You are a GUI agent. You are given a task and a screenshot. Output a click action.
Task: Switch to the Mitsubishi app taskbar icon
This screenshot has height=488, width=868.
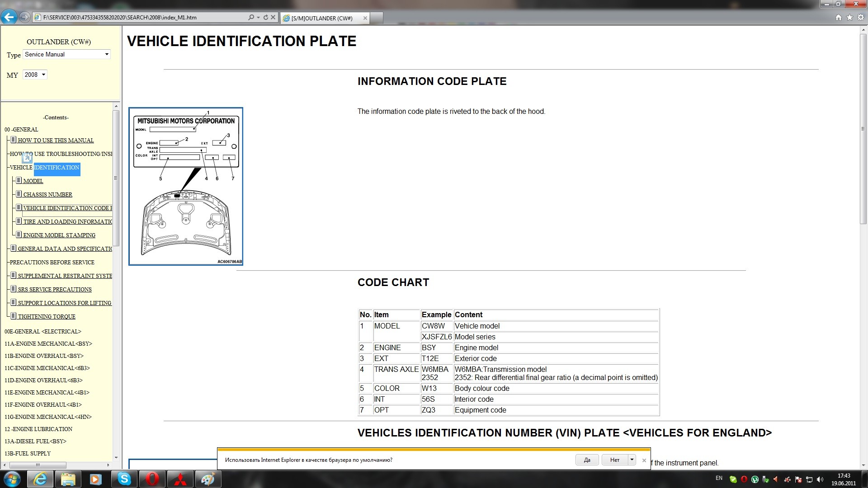coord(180,479)
